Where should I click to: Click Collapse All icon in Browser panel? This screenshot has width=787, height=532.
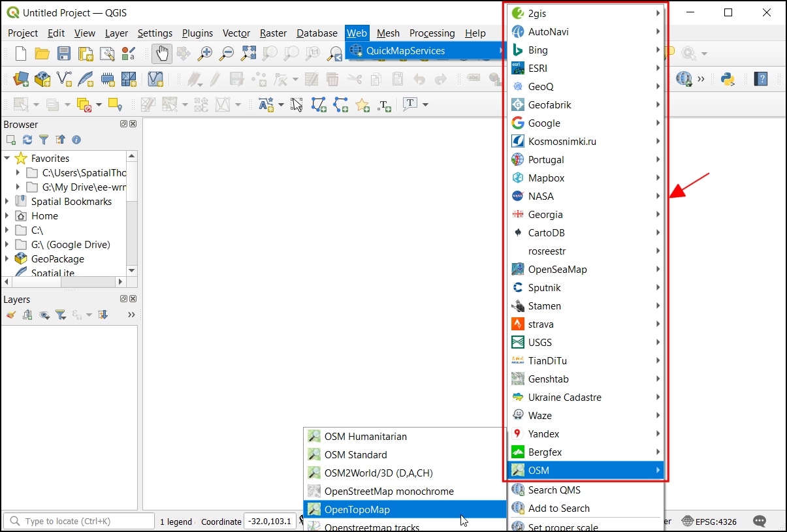pyautogui.click(x=60, y=140)
